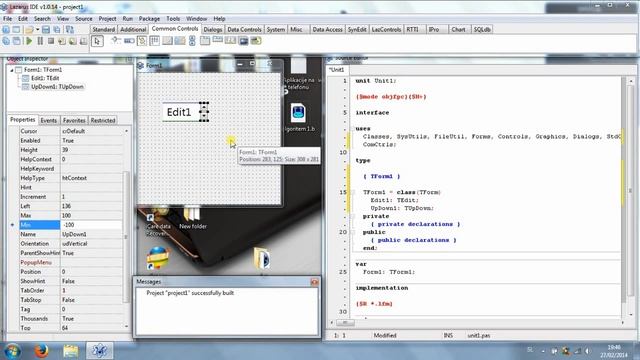Pick the TImageList component in palette

243,40
